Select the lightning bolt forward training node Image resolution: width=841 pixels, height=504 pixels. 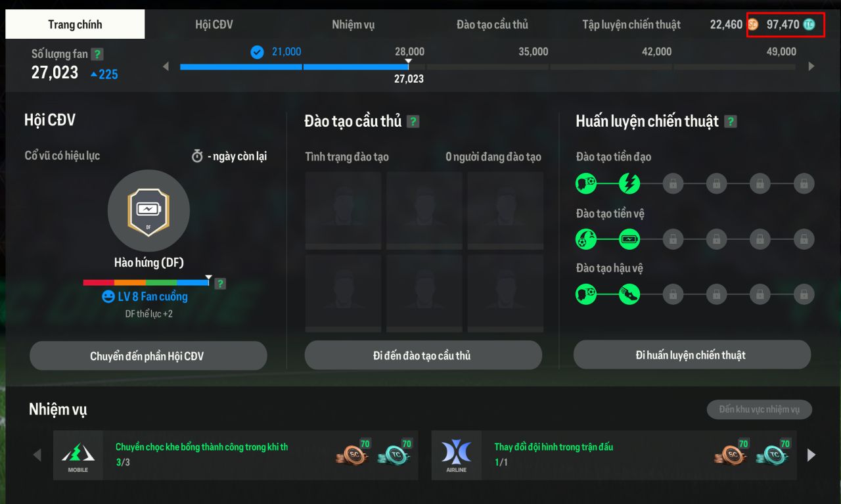tap(629, 183)
